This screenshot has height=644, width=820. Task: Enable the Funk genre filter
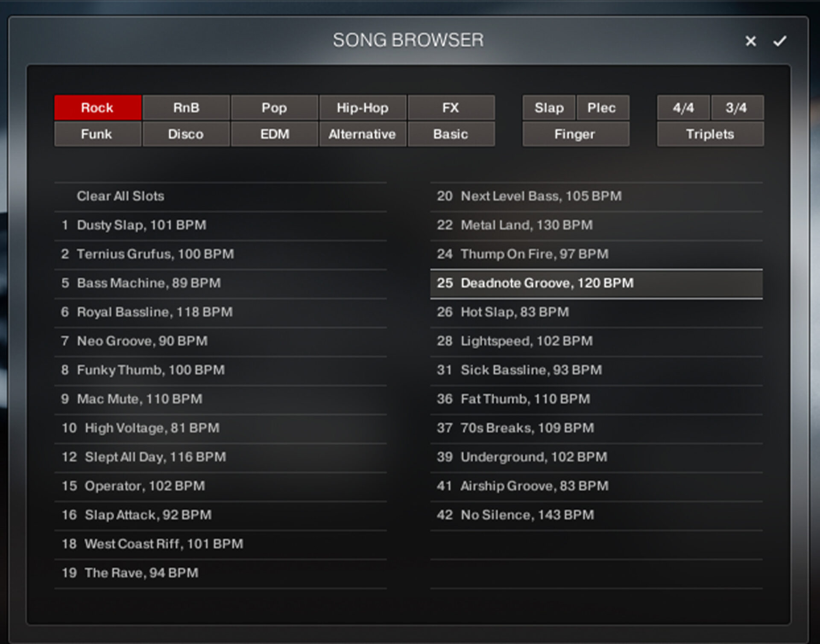pos(98,134)
